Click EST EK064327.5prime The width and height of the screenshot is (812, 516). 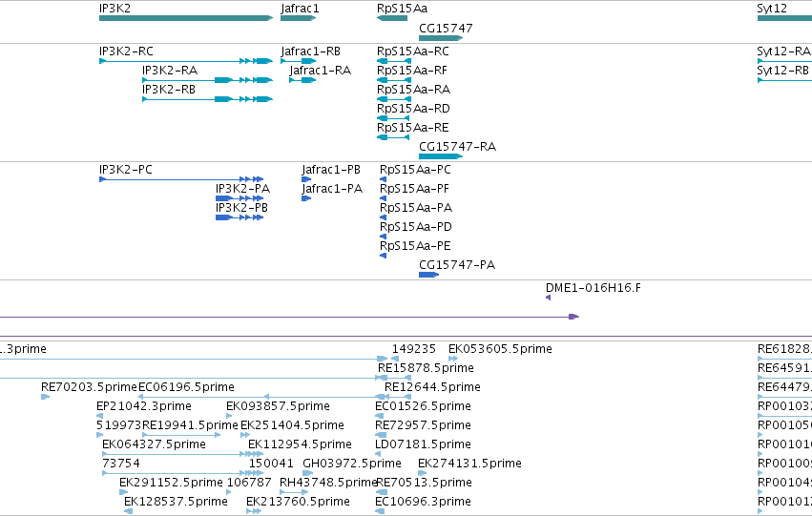(x=183, y=454)
